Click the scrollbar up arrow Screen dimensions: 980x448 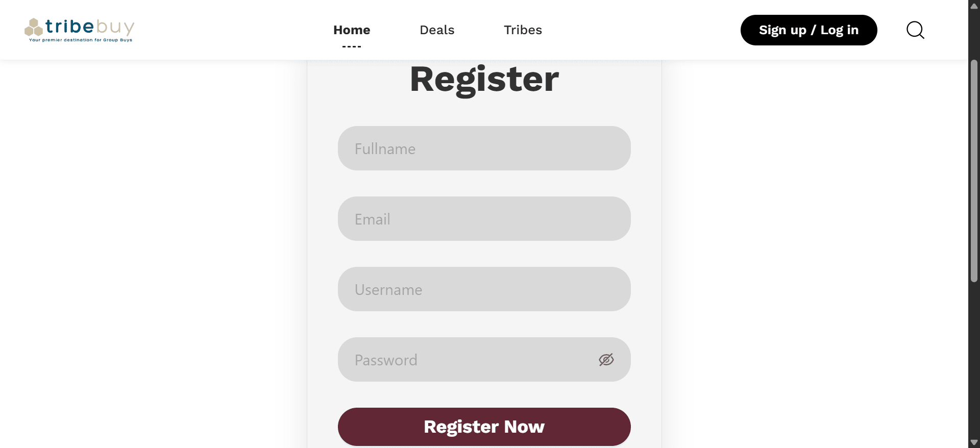pyautogui.click(x=974, y=6)
